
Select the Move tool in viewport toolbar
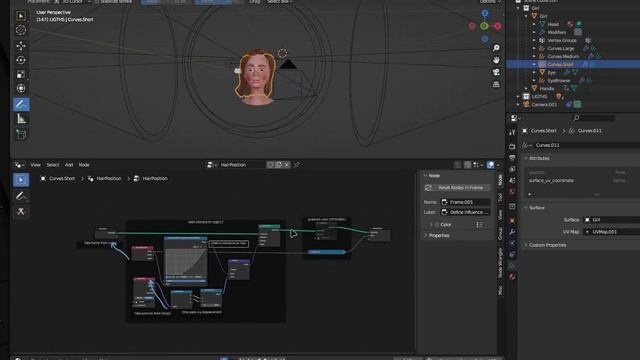pos(21,46)
